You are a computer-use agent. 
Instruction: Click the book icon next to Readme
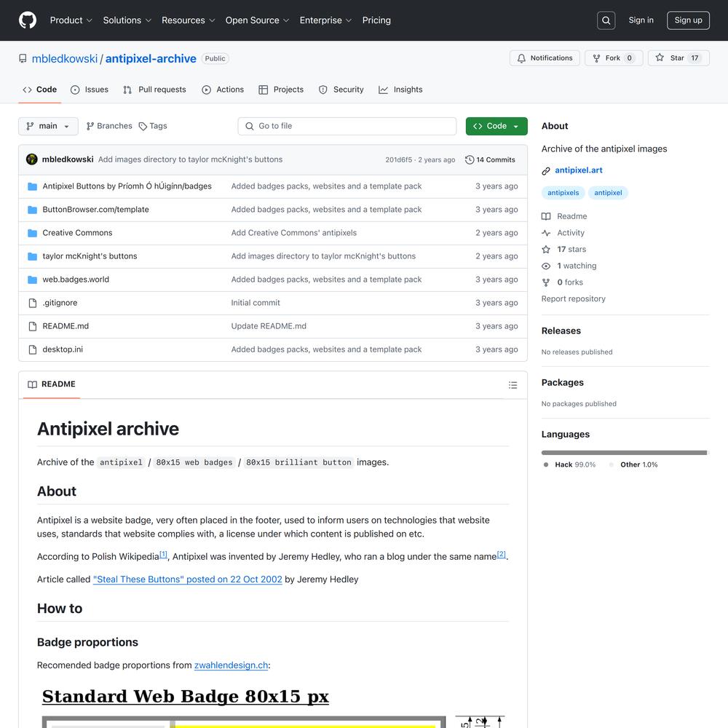click(x=546, y=216)
